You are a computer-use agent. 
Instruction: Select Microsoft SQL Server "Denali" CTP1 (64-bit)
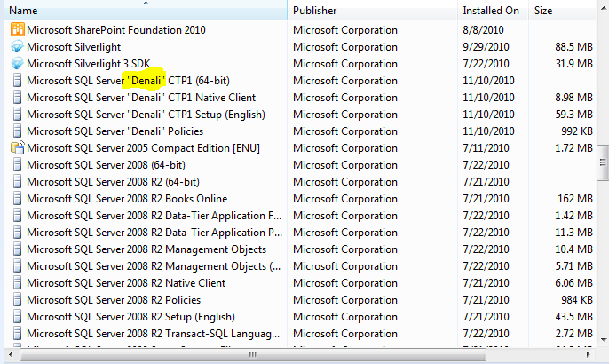tap(128, 81)
